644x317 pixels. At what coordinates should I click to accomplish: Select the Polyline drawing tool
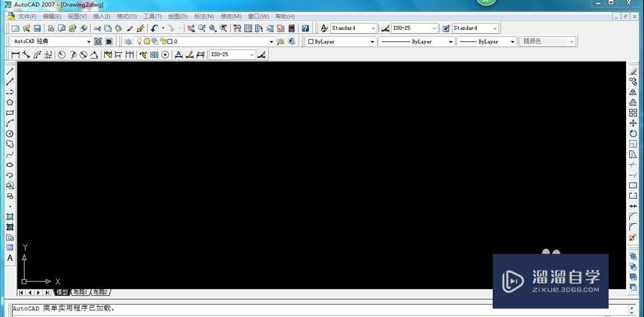pyautogui.click(x=10, y=92)
